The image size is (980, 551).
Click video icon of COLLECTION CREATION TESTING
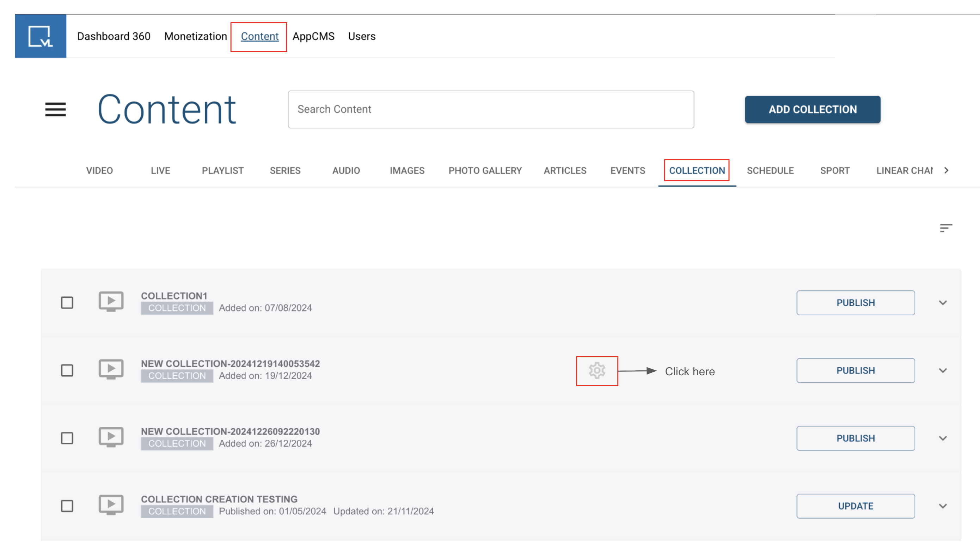(x=111, y=505)
